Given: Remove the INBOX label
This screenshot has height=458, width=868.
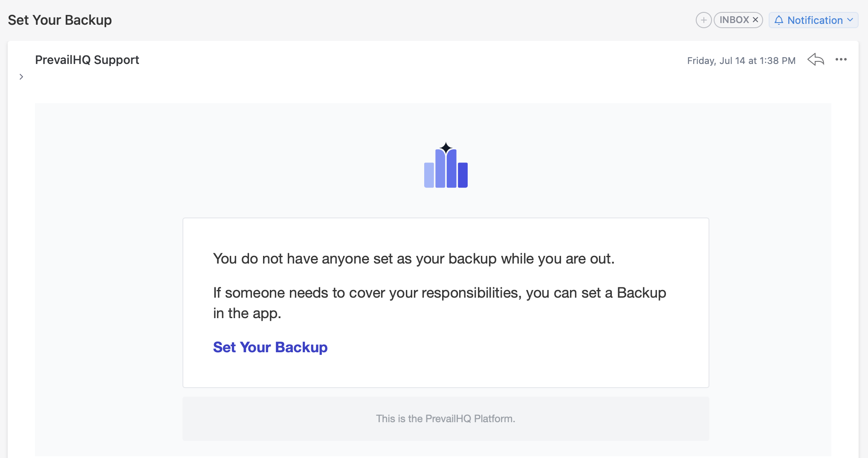Looking at the screenshot, I should (755, 20).
